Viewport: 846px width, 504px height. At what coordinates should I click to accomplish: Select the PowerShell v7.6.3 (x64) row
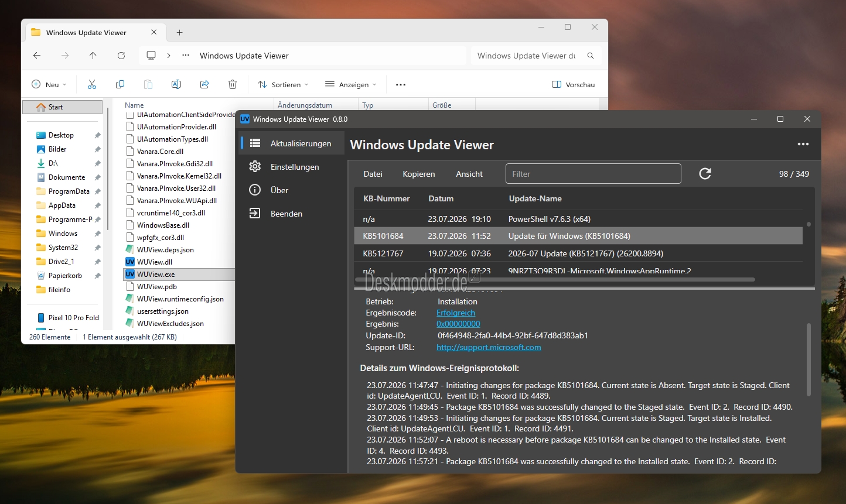coord(578,219)
